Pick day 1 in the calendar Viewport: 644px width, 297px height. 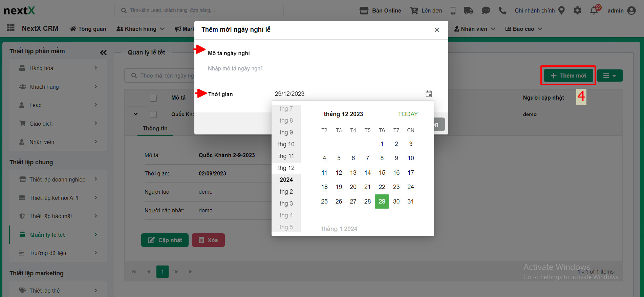(382, 144)
